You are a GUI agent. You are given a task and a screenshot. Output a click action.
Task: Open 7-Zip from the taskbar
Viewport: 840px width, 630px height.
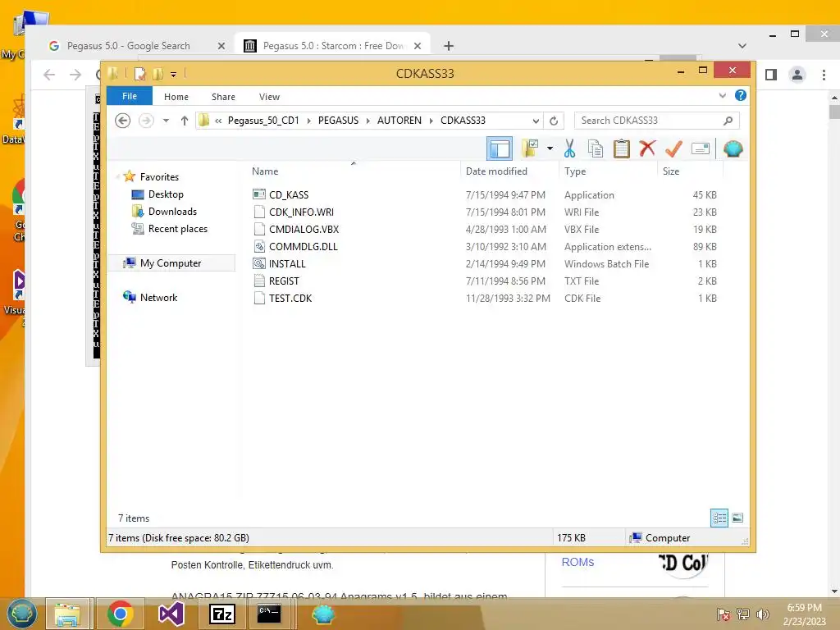[x=221, y=614]
